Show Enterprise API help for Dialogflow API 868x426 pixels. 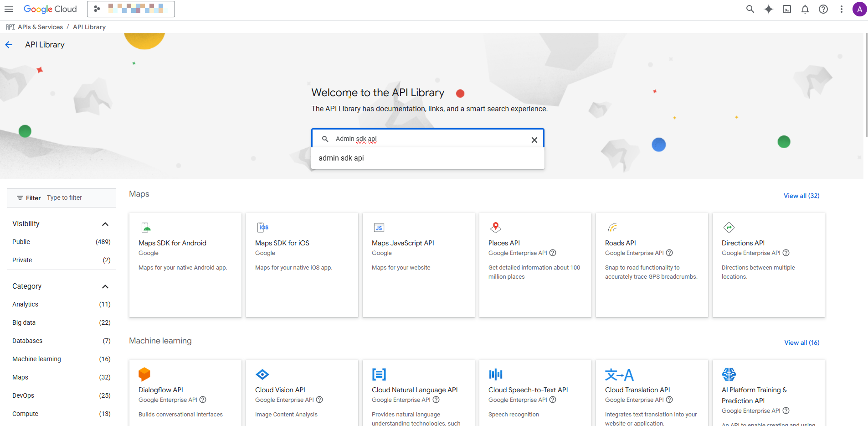(203, 400)
